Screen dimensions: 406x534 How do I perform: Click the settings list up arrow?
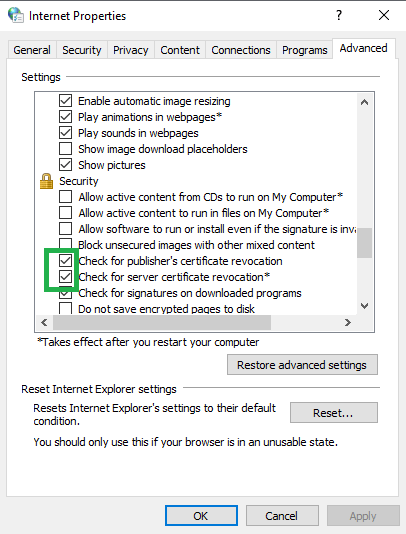click(364, 102)
